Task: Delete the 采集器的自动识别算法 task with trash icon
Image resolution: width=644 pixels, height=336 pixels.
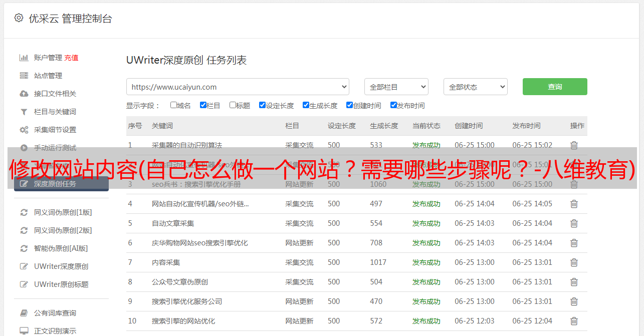Action: pos(574,145)
